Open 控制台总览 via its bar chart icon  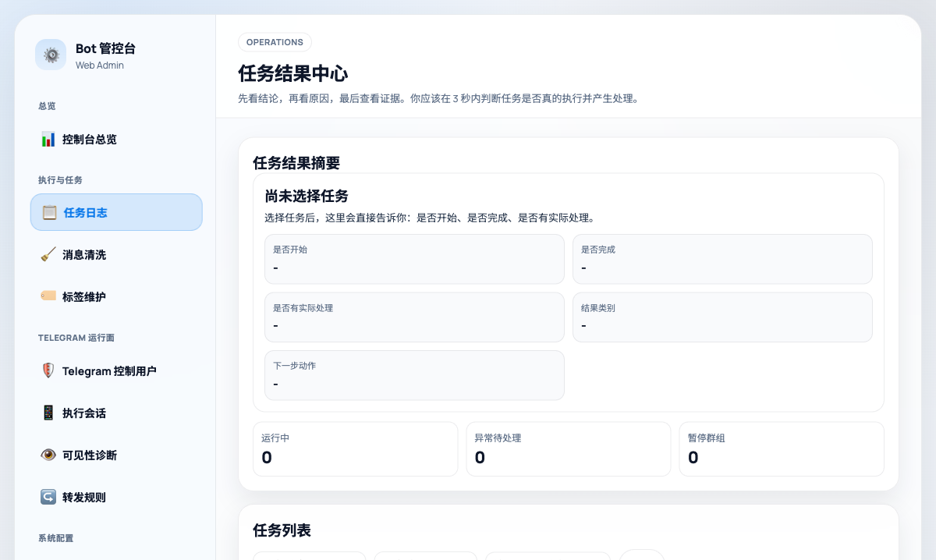[x=48, y=140]
